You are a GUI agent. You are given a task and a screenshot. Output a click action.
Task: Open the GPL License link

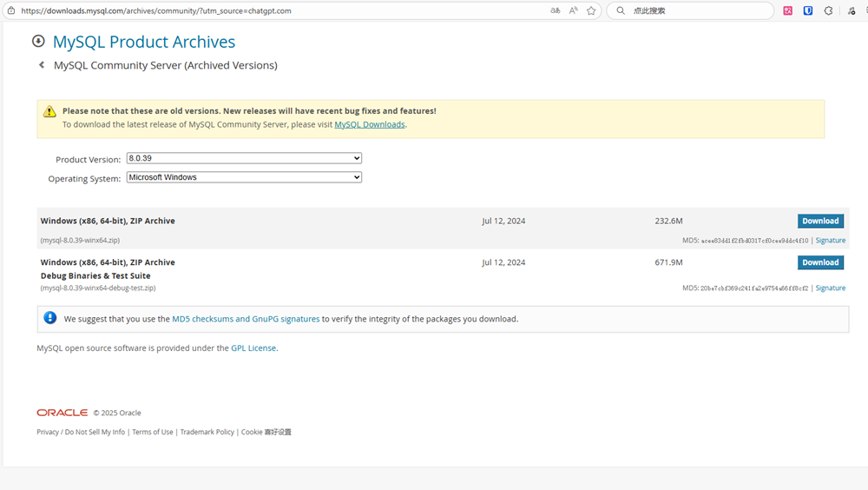253,348
